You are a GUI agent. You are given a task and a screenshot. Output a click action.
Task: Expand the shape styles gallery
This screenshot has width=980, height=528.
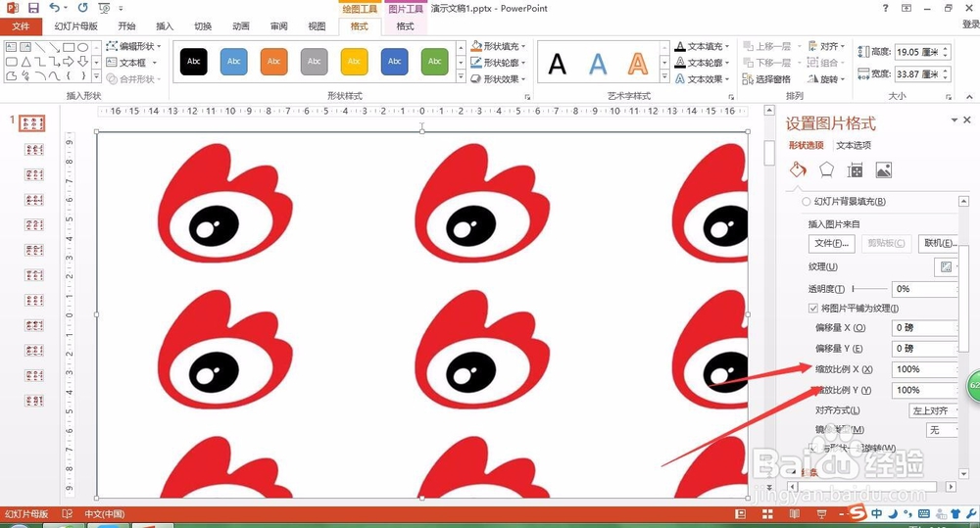pyautogui.click(x=461, y=77)
